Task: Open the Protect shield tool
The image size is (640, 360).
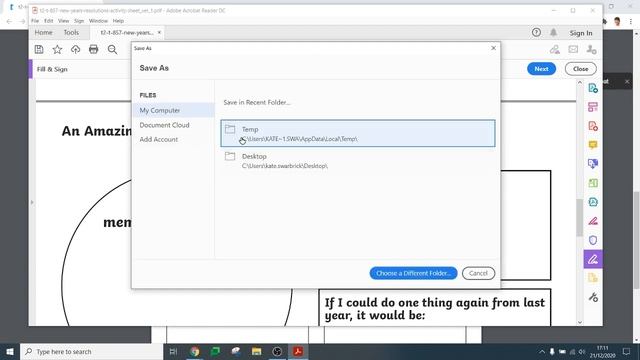Action: pos(593,240)
